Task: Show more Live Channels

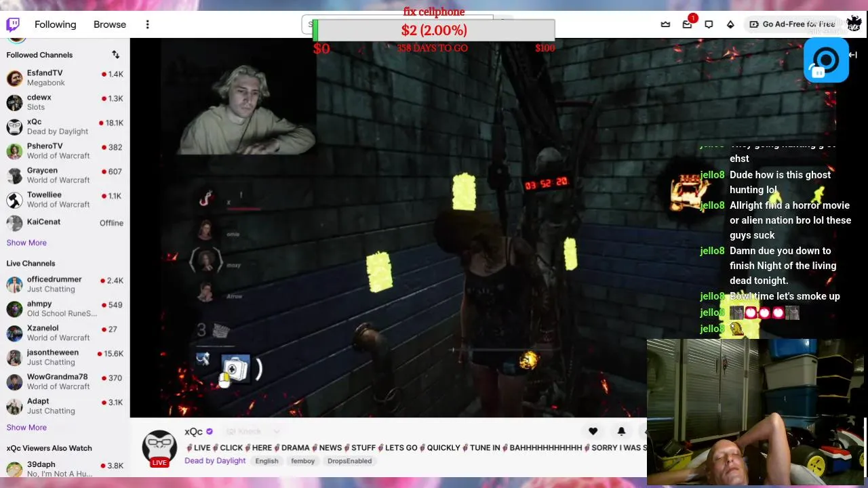Action: [x=26, y=428]
